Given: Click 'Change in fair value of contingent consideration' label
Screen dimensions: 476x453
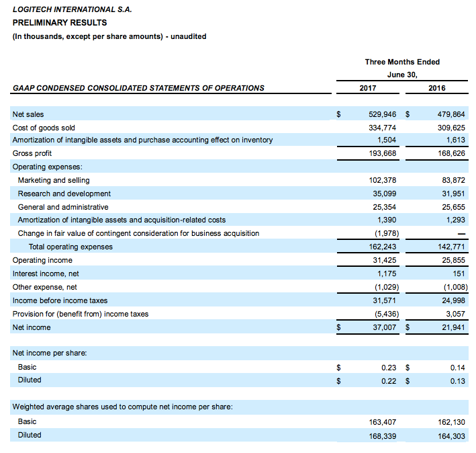Looking at the screenshot, I should pos(138,233).
